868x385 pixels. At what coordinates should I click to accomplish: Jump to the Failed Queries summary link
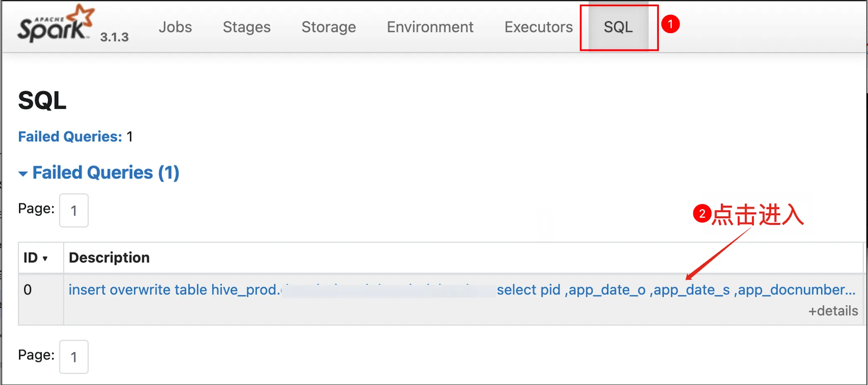(70, 137)
